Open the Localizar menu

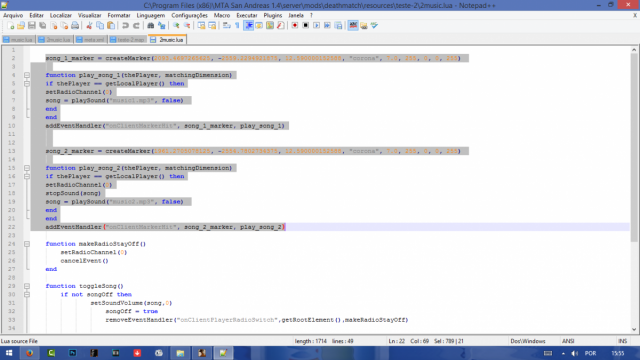tap(61, 16)
